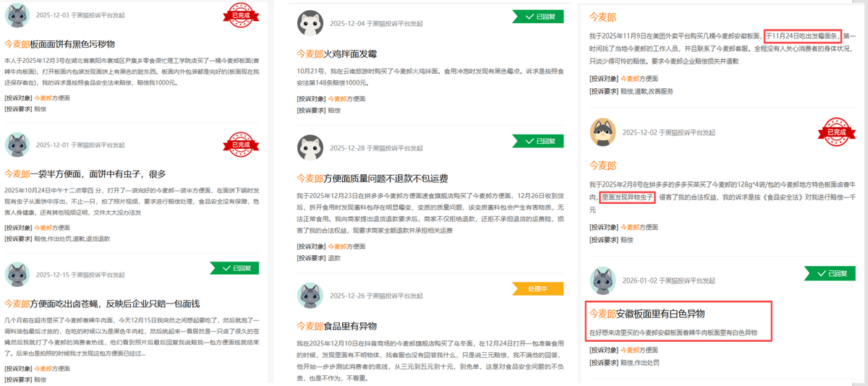This screenshot has width=868, height=386.
Task: Click the avatar on the 2026-01-02 complaint
Action: [604, 280]
